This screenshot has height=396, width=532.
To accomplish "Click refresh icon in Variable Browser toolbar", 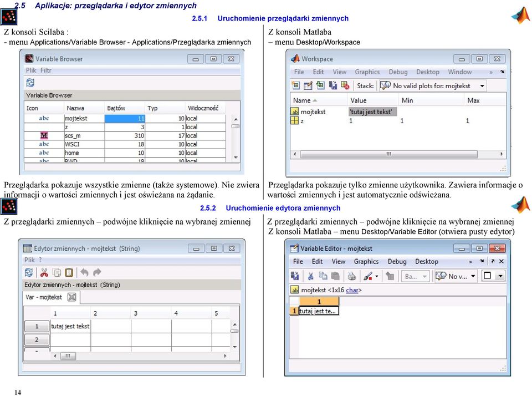I will (x=30, y=83).
